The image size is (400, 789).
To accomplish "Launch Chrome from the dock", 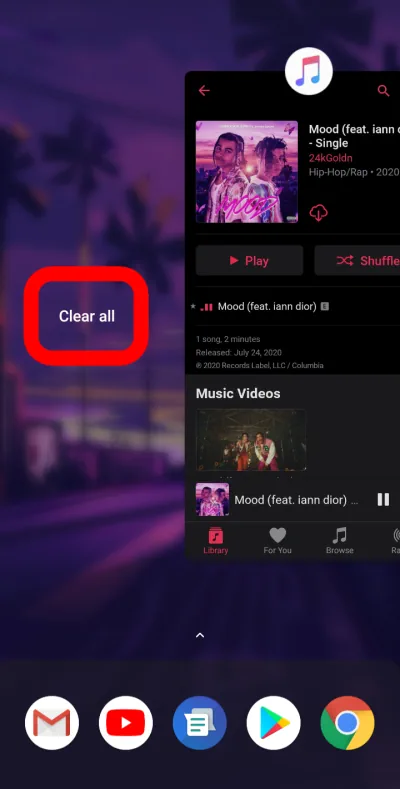I will [347, 723].
